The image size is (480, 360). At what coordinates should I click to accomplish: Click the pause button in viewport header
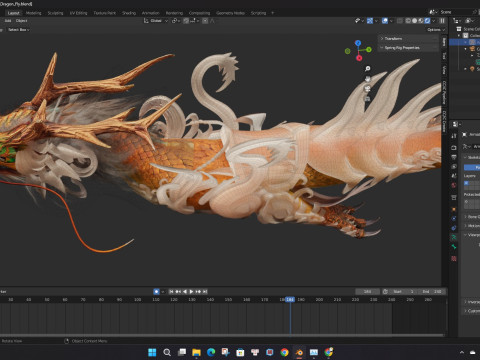(442, 21)
